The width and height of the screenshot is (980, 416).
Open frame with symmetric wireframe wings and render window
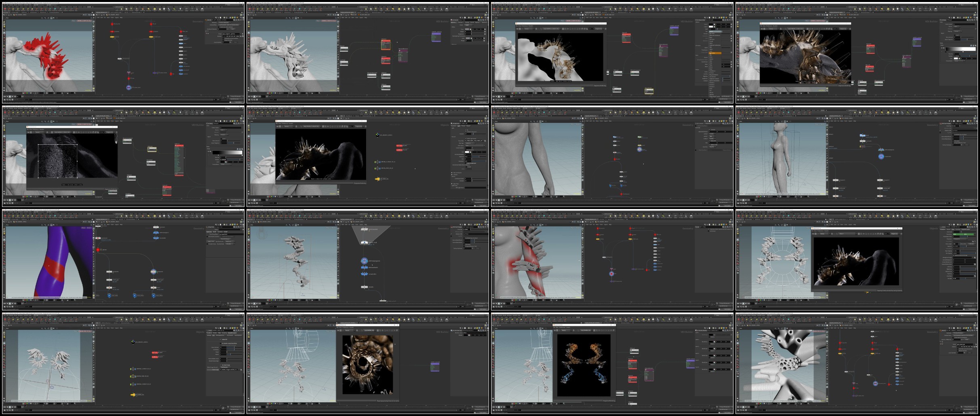click(857, 260)
